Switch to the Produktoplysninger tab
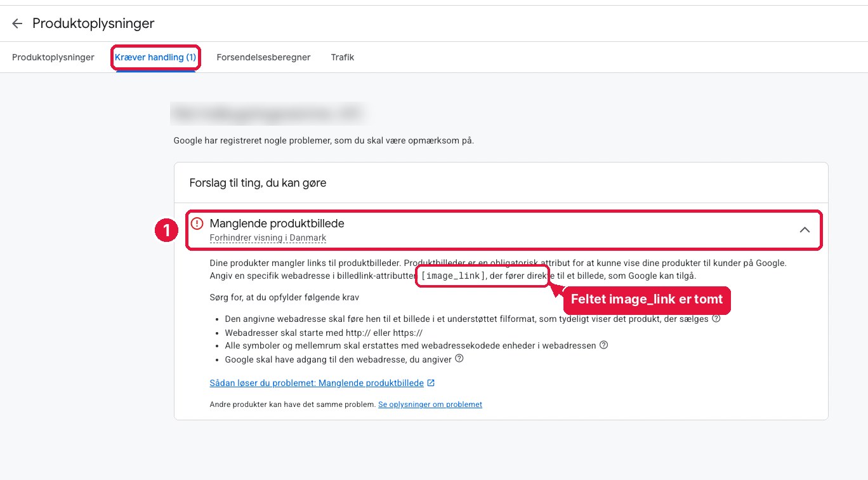The width and height of the screenshot is (868, 480). 53,57
